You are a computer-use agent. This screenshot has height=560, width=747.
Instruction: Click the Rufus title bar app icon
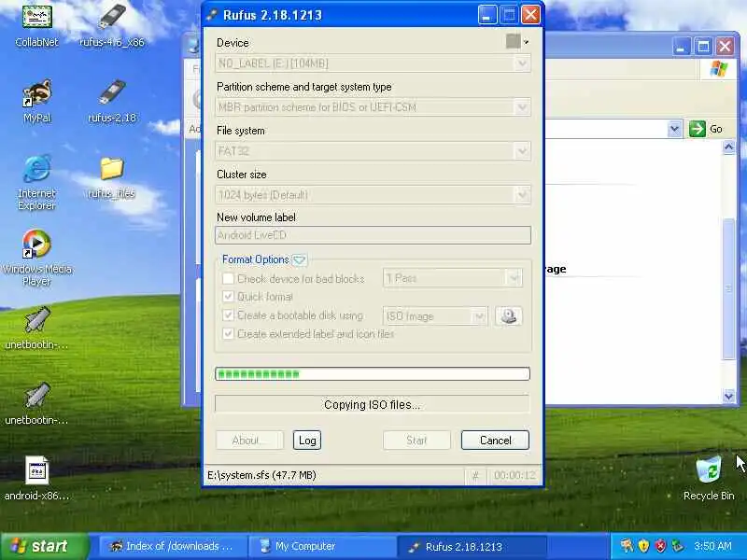point(212,15)
